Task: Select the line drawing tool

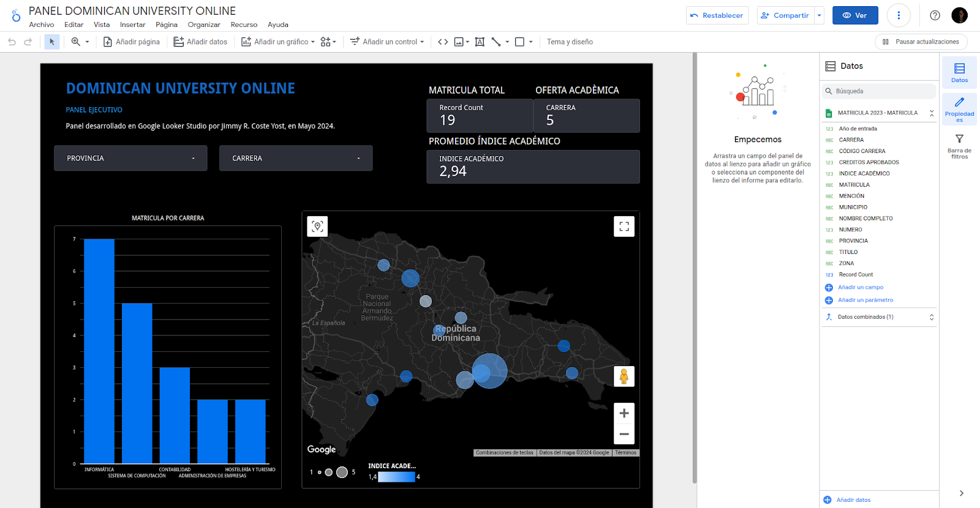Action: (x=496, y=42)
